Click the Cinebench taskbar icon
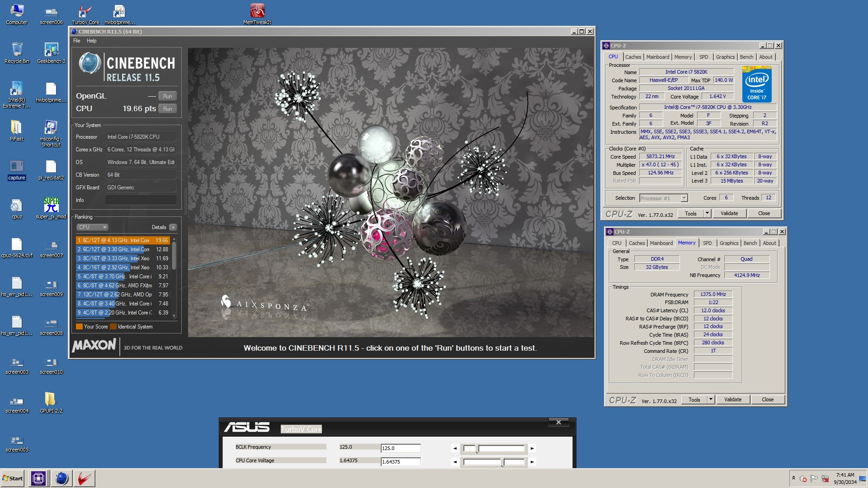868x488 pixels. coord(61,478)
